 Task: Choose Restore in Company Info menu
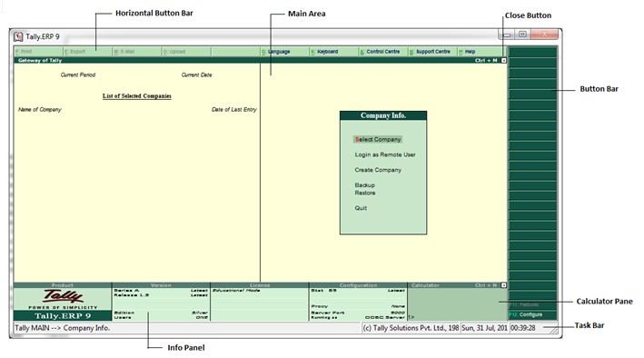click(365, 193)
